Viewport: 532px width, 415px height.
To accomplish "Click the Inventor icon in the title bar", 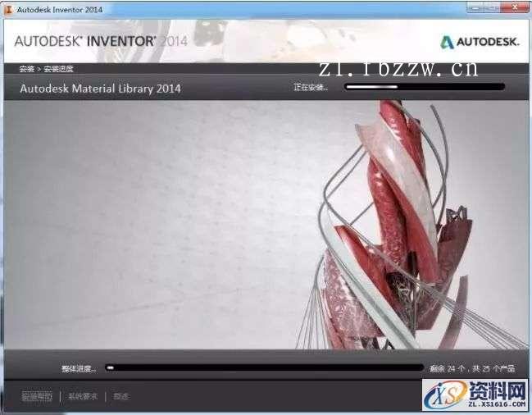I will (8, 10).
